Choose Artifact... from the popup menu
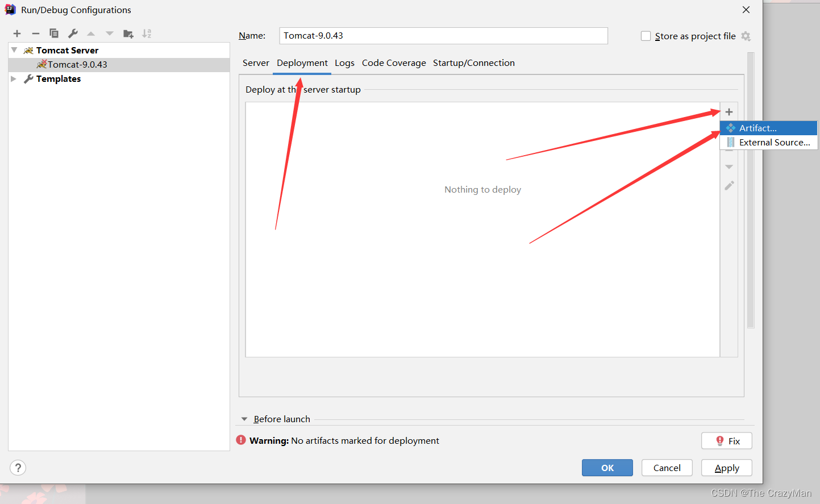This screenshot has width=820, height=504. pos(769,128)
